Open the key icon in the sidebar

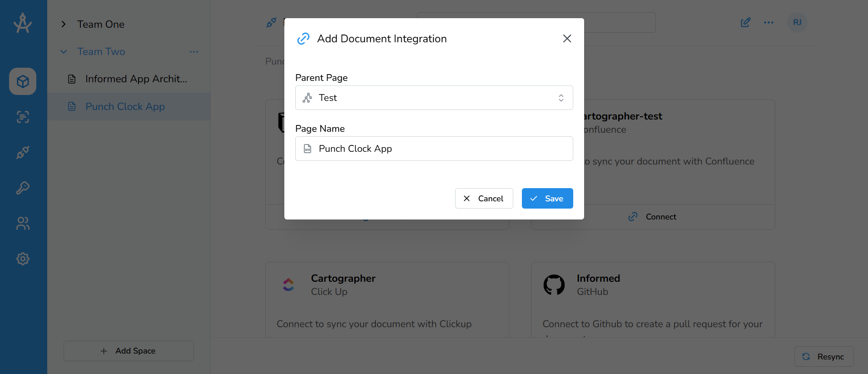coord(23,188)
